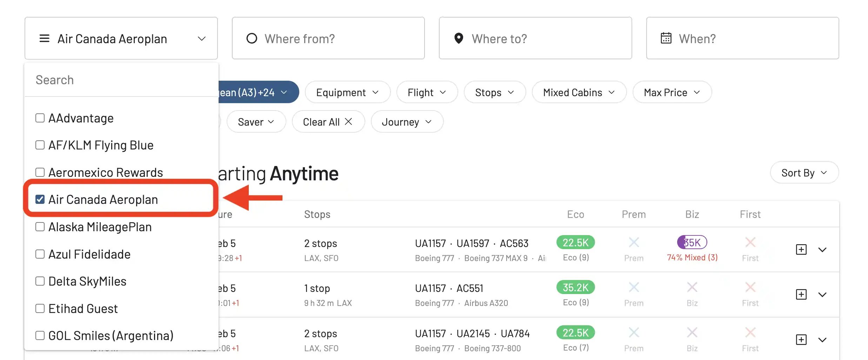Click the Stops column header

(317, 214)
